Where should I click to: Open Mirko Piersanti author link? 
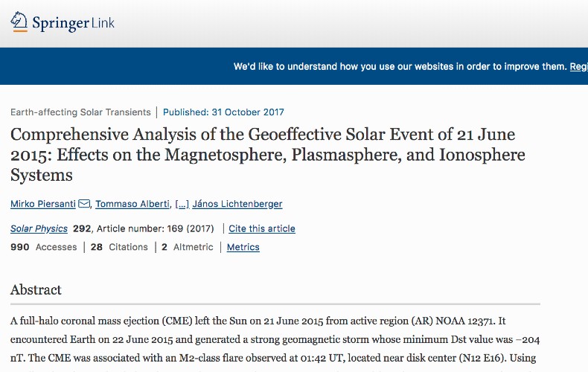click(43, 204)
